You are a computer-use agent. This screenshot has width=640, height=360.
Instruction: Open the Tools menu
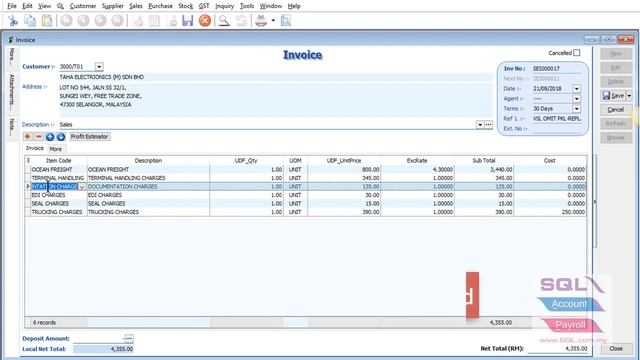(x=247, y=6)
